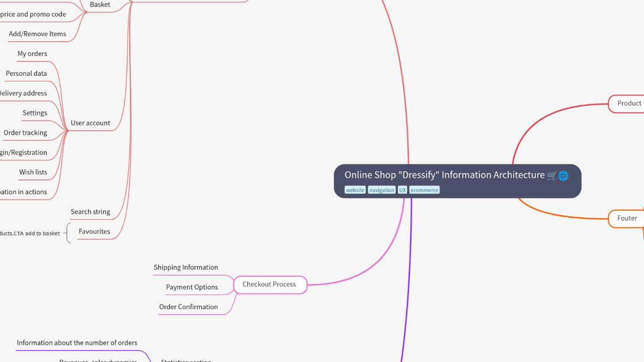Viewport: 644px width, 362px height.
Task: Select 'Add/Remove Items' item
Action: coord(37,34)
